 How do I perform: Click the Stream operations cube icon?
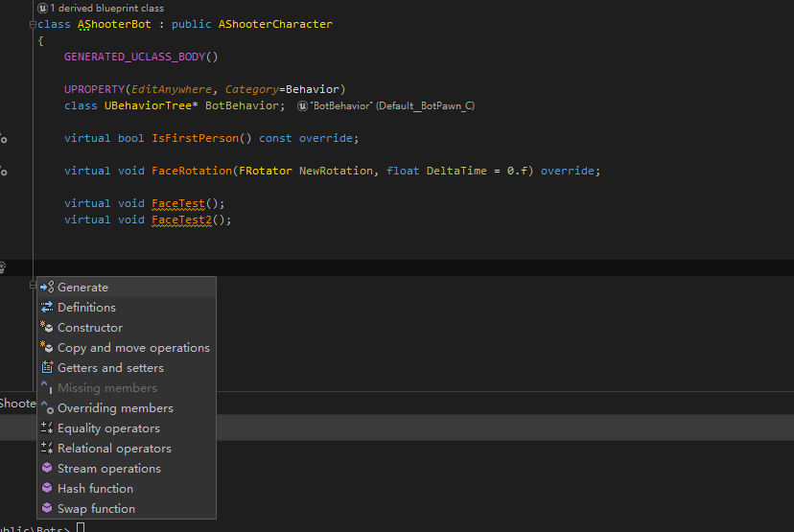click(x=47, y=469)
